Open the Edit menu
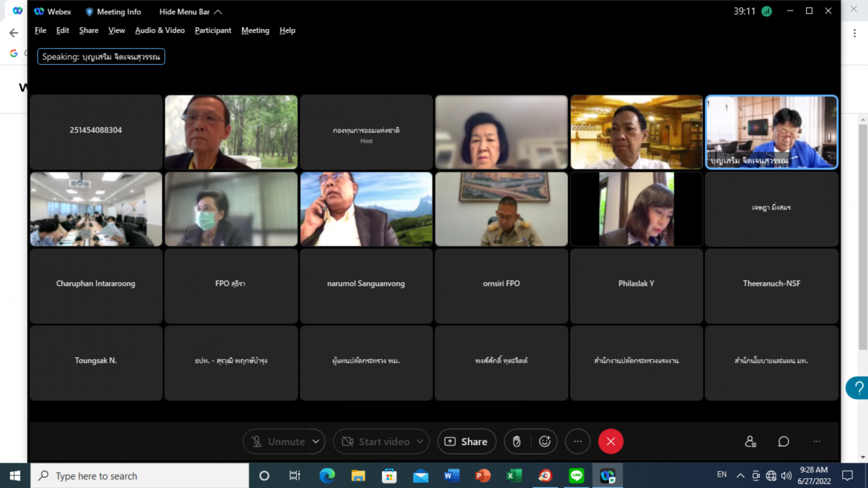The width and height of the screenshot is (868, 488). (62, 30)
